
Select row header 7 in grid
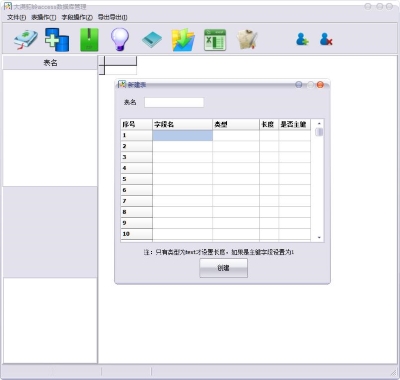[136, 201]
